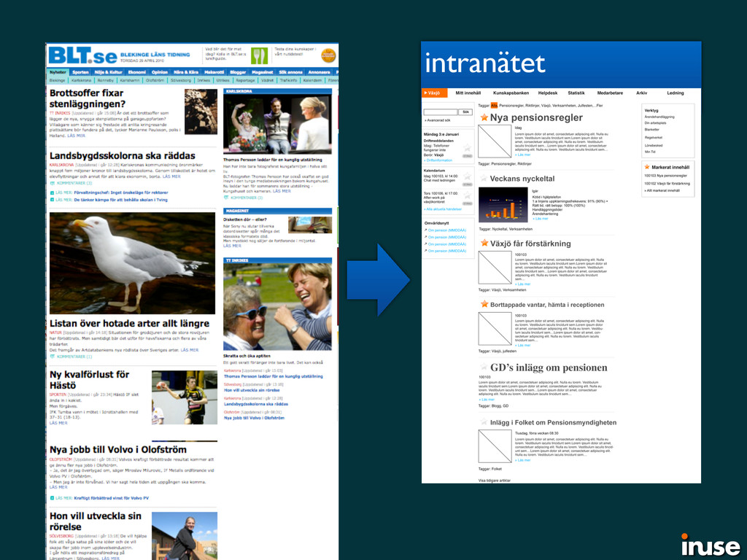
Task: Open the Landsbygdsskolorna ska räddas headline
Action: (123, 156)
